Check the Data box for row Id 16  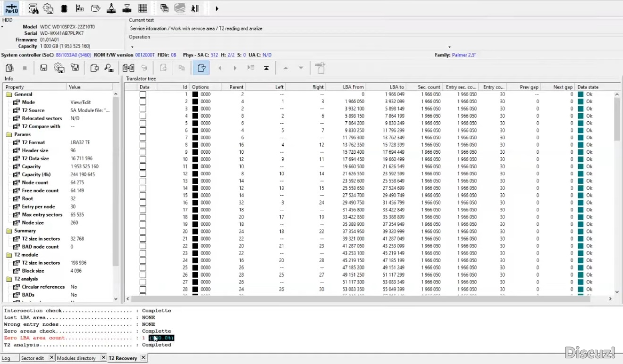tap(143, 202)
